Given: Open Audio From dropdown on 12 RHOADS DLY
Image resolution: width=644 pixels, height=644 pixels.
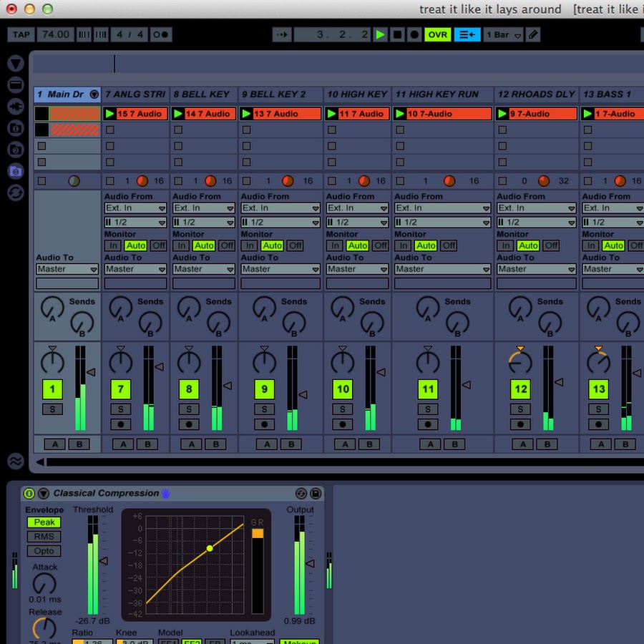Looking at the screenshot, I should click(x=536, y=208).
